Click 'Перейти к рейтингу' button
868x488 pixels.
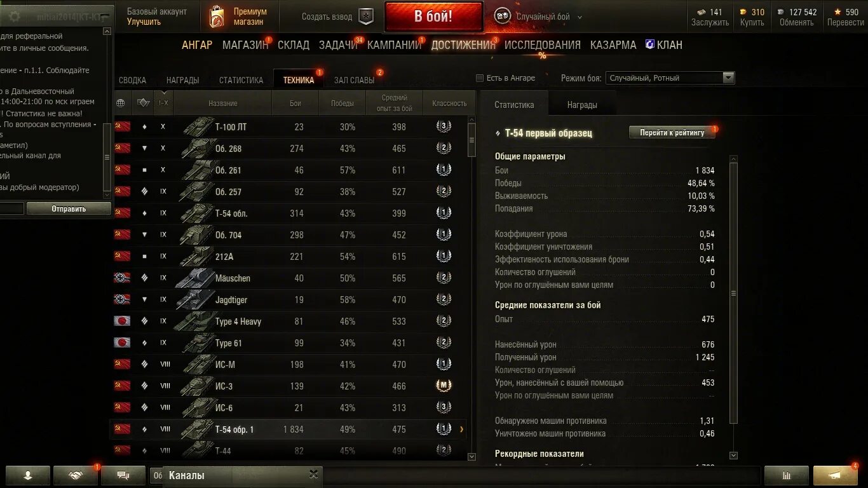point(672,132)
